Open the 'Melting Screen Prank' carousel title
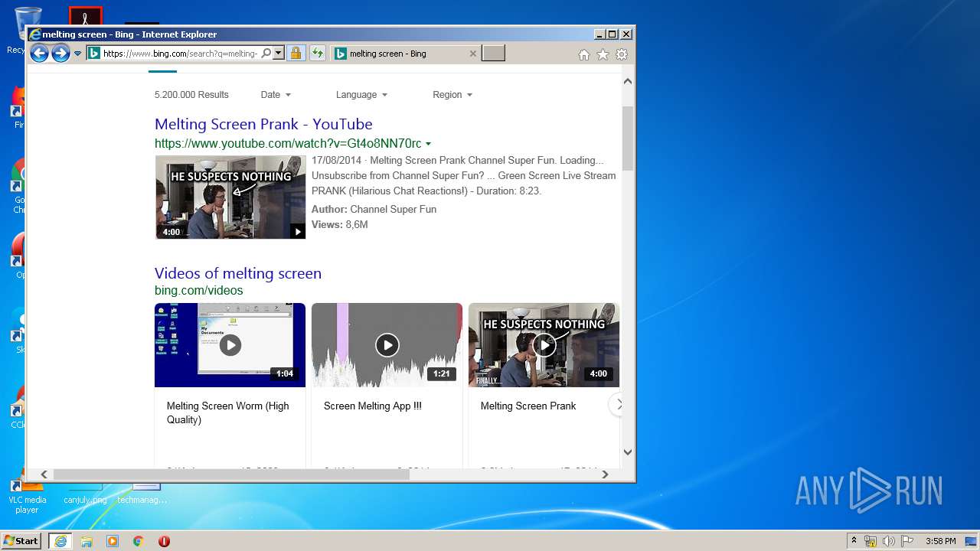This screenshot has width=980, height=551. click(x=528, y=406)
